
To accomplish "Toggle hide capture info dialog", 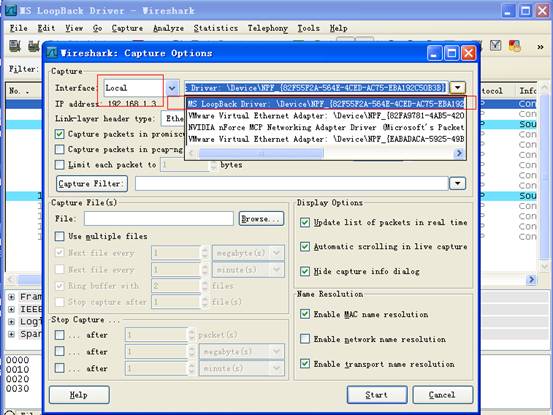I will tap(305, 271).
